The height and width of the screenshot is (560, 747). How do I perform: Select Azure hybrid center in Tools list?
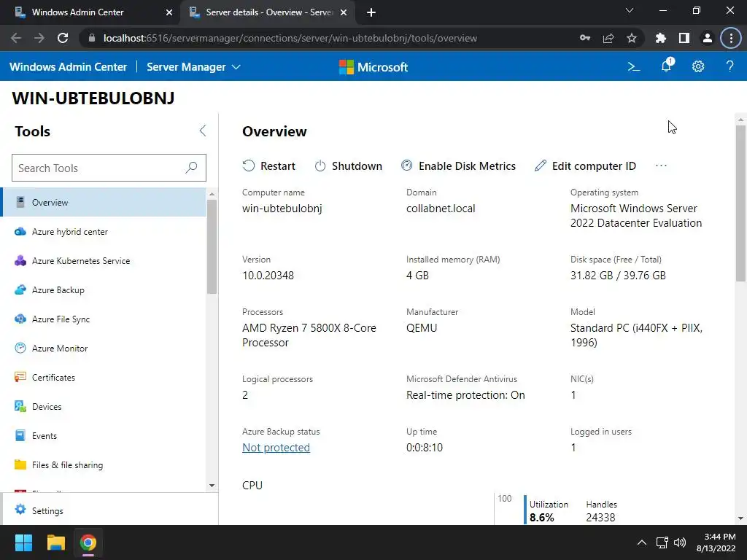pyautogui.click(x=104, y=231)
